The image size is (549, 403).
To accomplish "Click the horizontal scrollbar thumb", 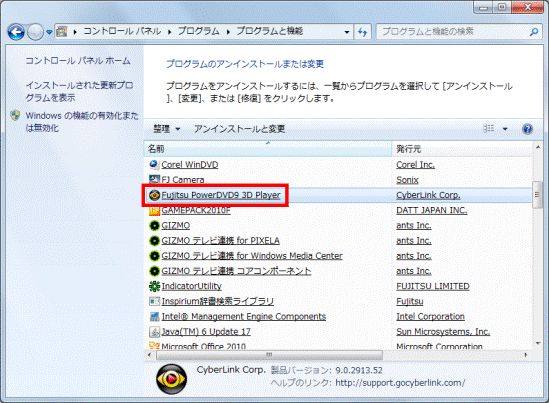I will 269,355.
